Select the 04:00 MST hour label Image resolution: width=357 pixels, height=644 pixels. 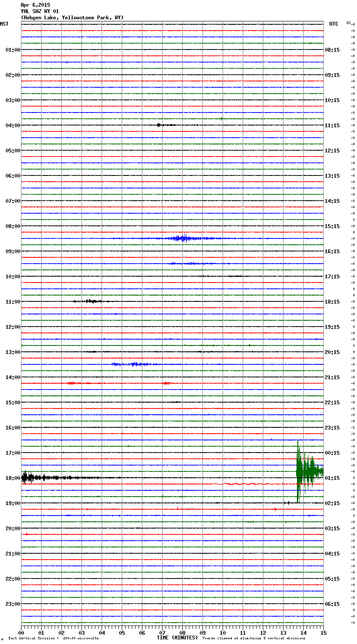click(13, 126)
